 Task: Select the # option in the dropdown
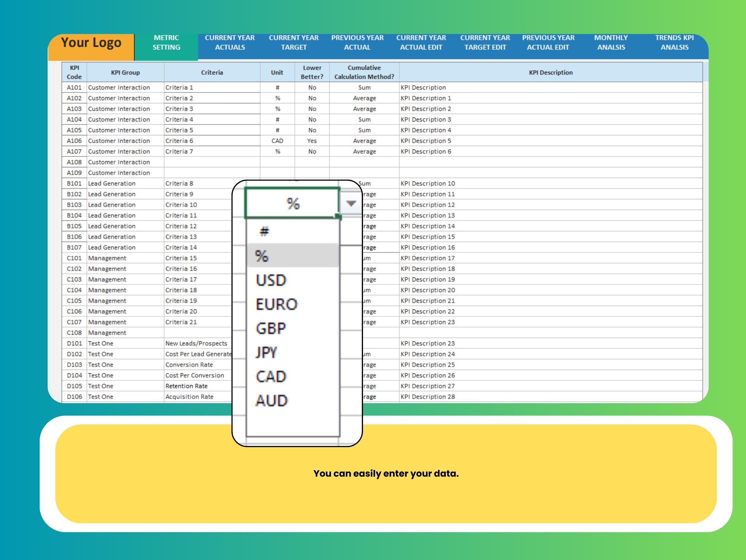[264, 231]
